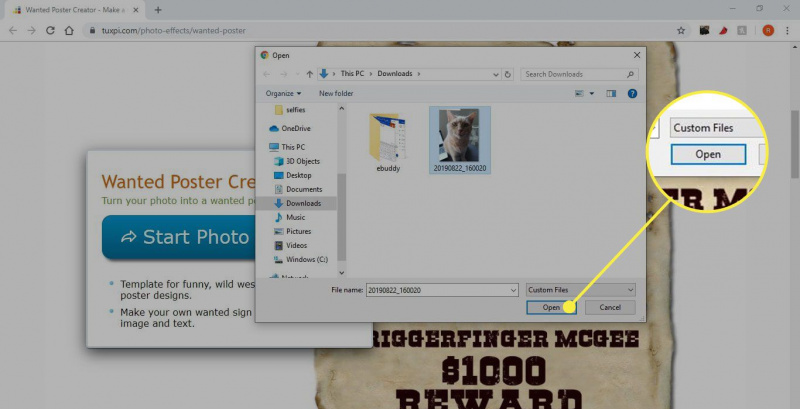Click the browser reload icon
800x409 pixels.
[50, 31]
